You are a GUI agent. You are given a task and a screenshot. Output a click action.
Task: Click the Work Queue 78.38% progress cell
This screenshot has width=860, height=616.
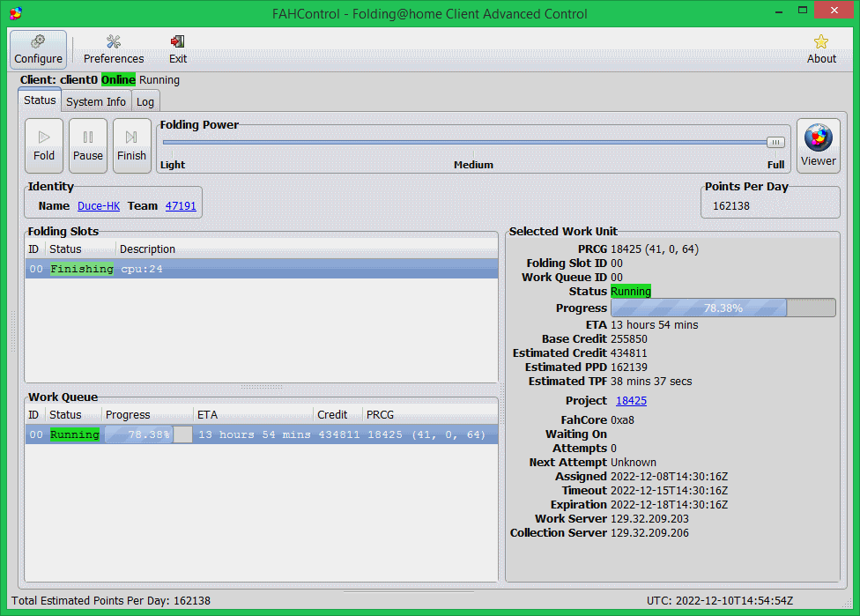coord(148,434)
